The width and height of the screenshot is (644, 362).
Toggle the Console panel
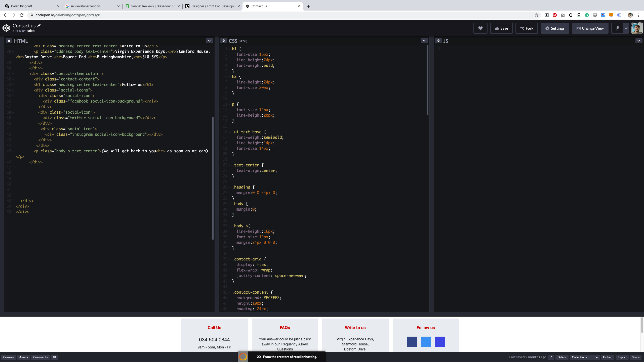point(9,357)
